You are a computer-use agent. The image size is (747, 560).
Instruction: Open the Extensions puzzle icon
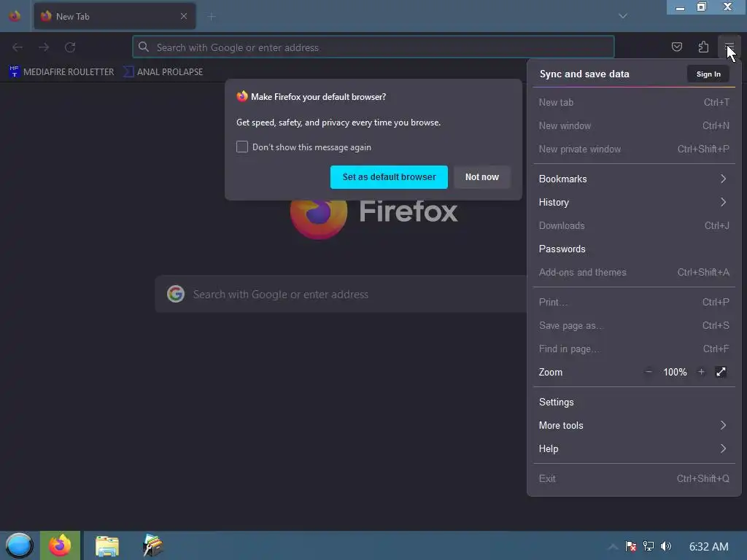tap(703, 47)
